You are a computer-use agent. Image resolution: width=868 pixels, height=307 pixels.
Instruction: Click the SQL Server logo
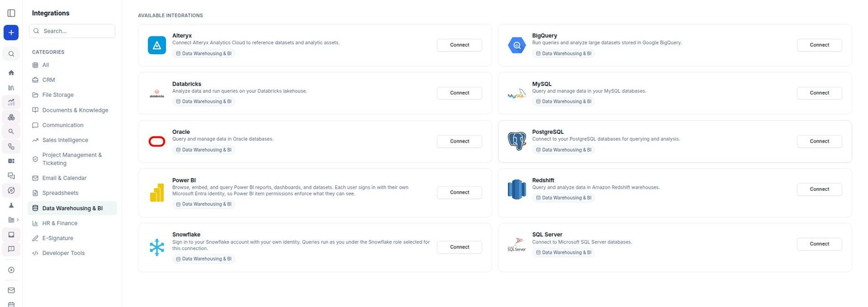[516, 244]
